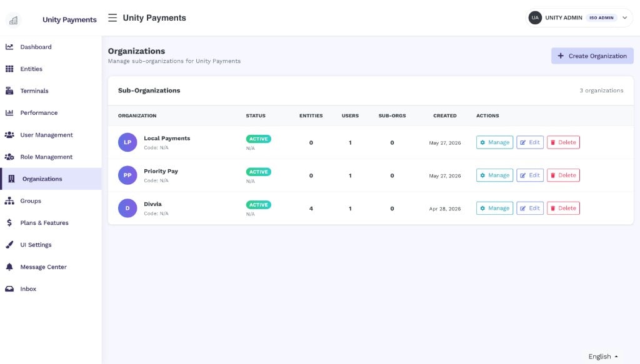
Task: Click the Message Center bell icon
Action: click(x=9, y=267)
